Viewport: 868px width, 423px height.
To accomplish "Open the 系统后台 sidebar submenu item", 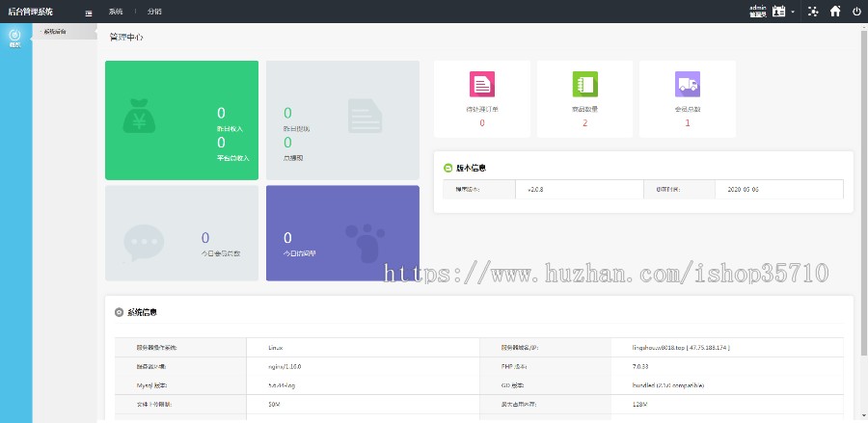I will (55, 32).
